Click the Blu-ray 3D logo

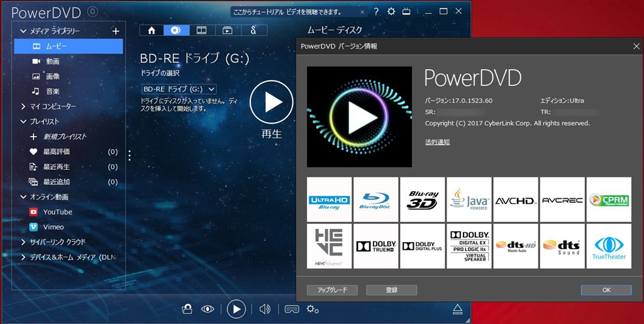coord(422,199)
